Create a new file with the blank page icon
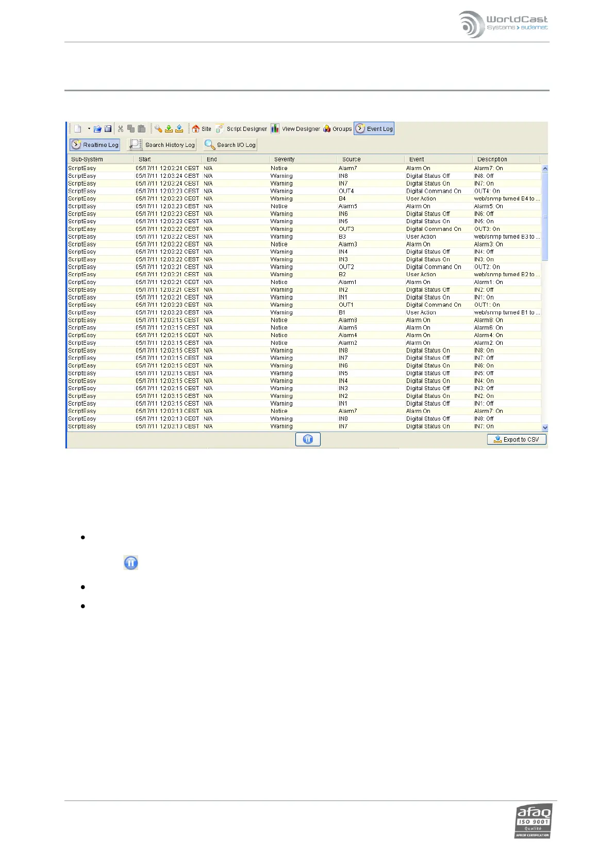 (x=78, y=129)
